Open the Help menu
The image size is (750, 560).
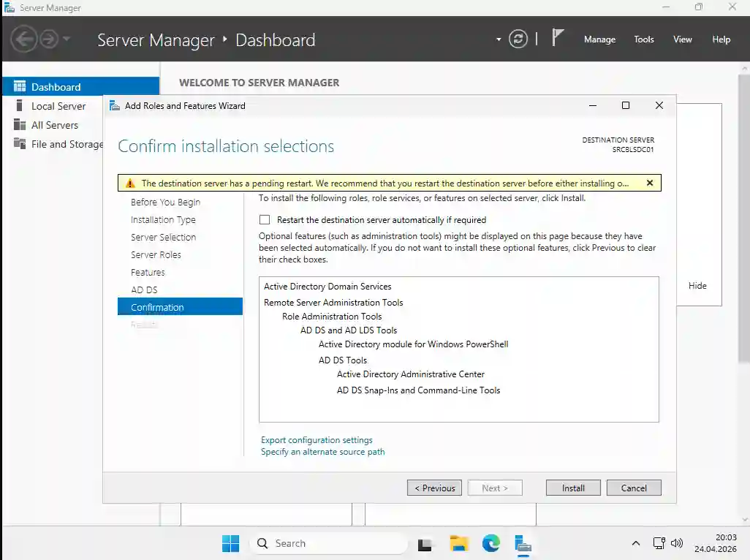pyautogui.click(x=721, y=39)
